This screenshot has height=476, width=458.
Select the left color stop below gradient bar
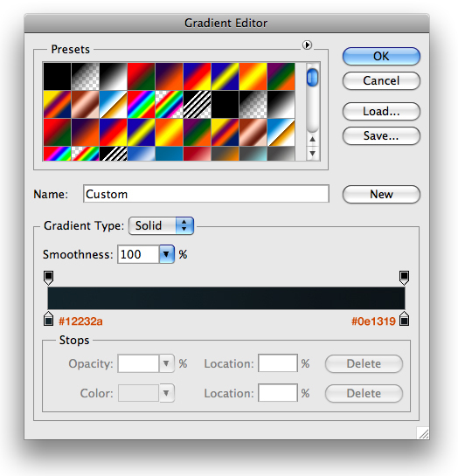click(49, 319)
